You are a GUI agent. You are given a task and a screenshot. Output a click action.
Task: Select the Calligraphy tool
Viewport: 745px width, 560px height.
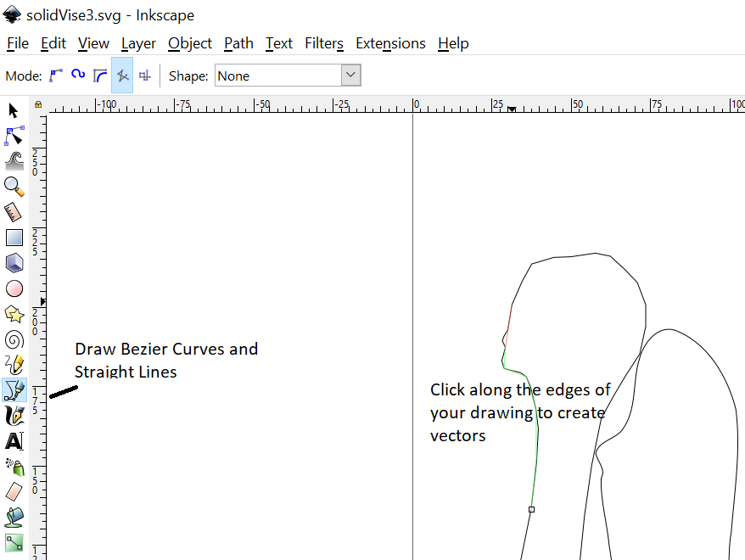[14, 416]
